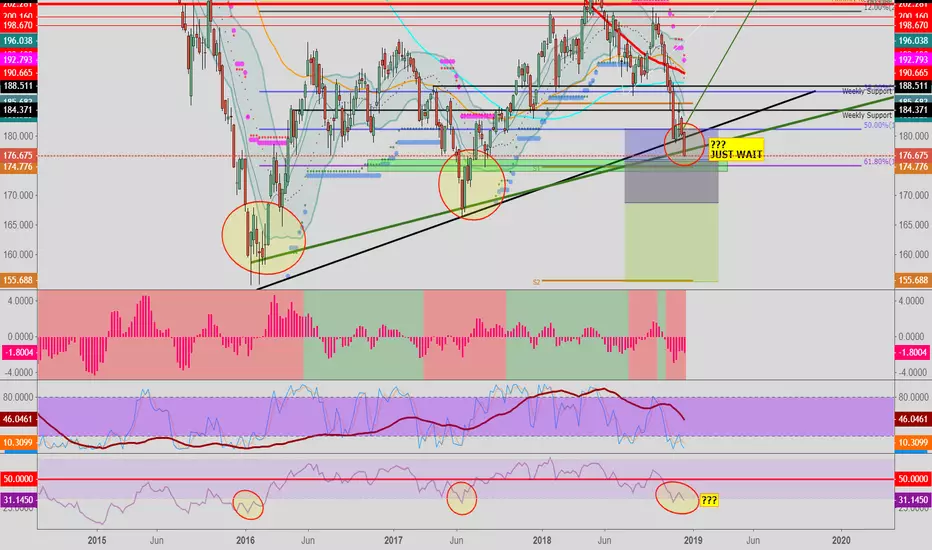Click the 2017 label on time axis

(x=393, y=540)
